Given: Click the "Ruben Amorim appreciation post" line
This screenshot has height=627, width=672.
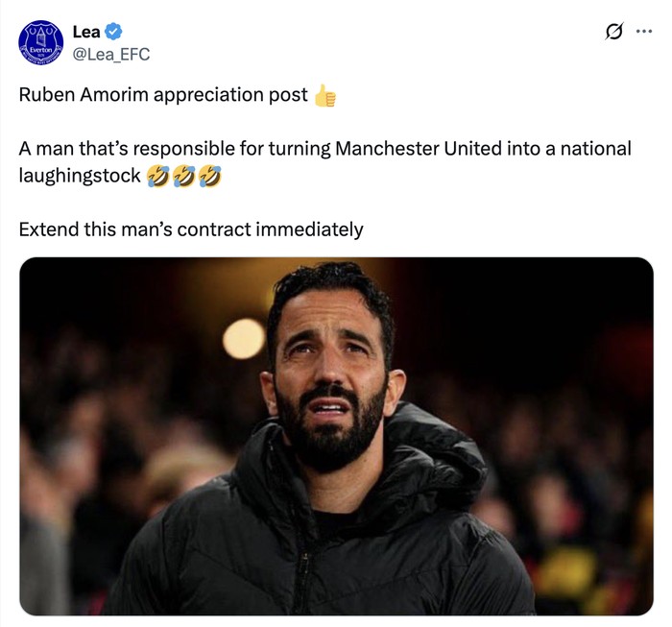Looking at the screenshot, I should pos(163,95).
